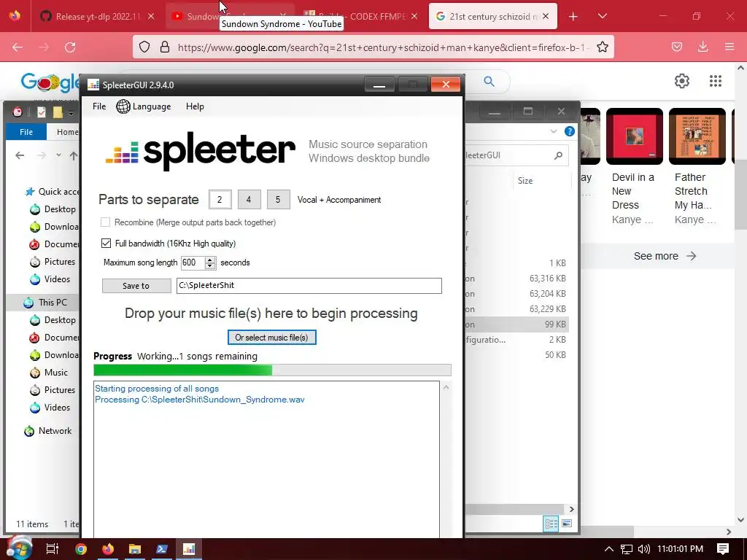Select 5 parts to separate
Screen dimensions: 747x560
tap(278, 200)
